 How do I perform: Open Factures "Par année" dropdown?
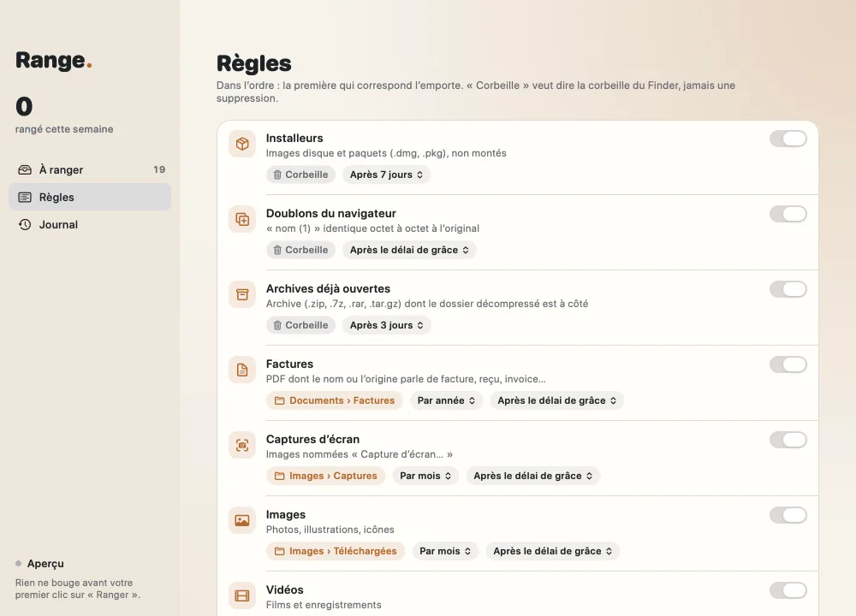[x=446, y=400]
